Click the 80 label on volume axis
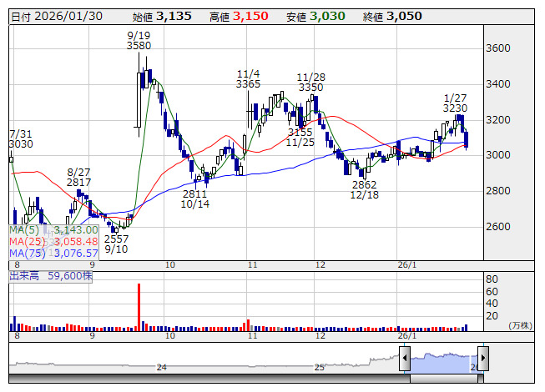This screenshot has width=545, height=392. click(x=492, y=279)
